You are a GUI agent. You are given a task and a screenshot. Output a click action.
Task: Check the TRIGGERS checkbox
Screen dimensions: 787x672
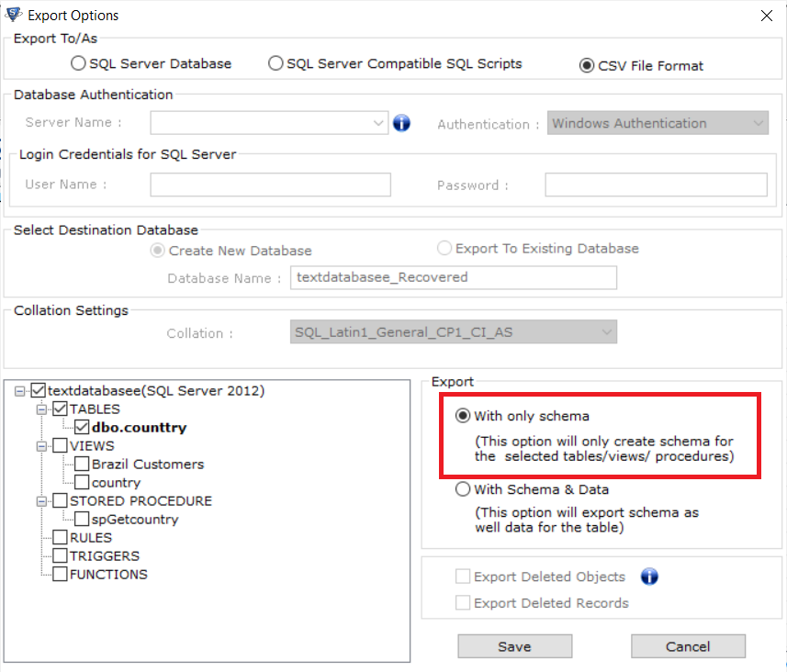click(x=61, y=555)
